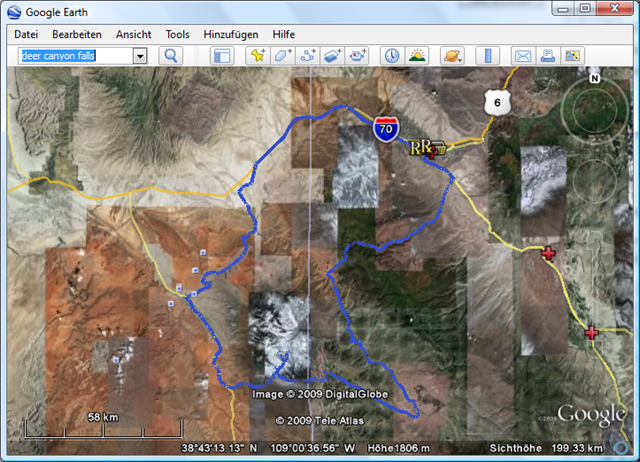Click the Interstate 70 shield on map
640x462 pixels.
(x=385, y=127)
